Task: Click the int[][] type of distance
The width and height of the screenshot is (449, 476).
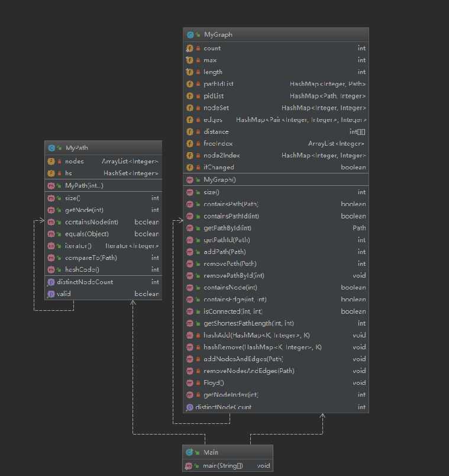Action: (357, 132)
